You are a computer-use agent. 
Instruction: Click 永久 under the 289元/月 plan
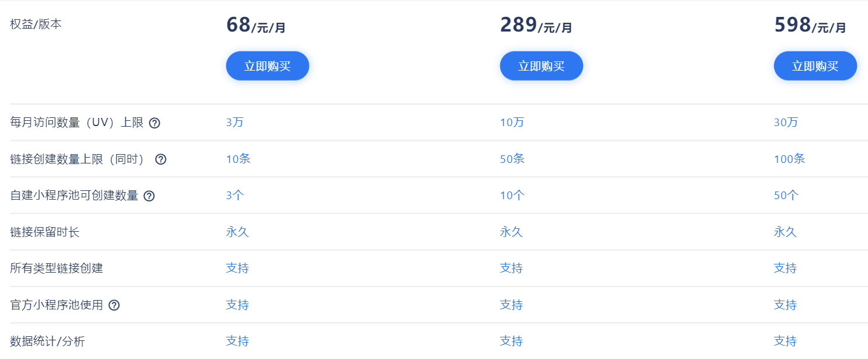click(x=511, y=232)
